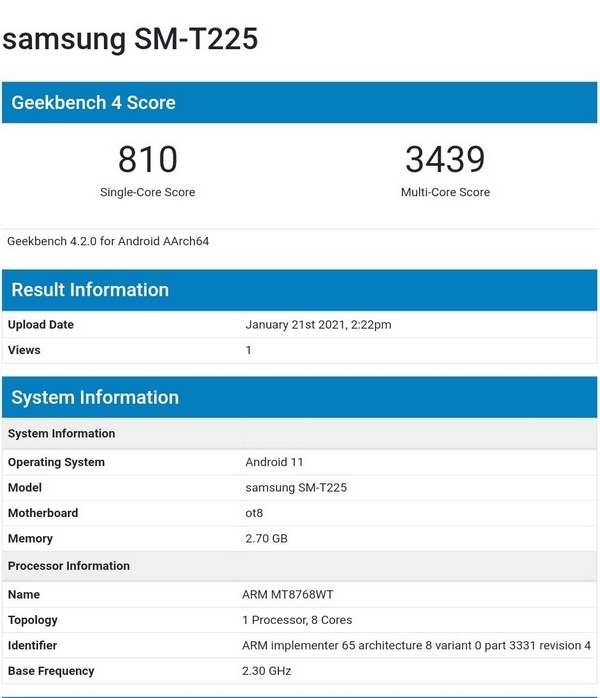Click the Multi-Core Score label

(446, 192)
